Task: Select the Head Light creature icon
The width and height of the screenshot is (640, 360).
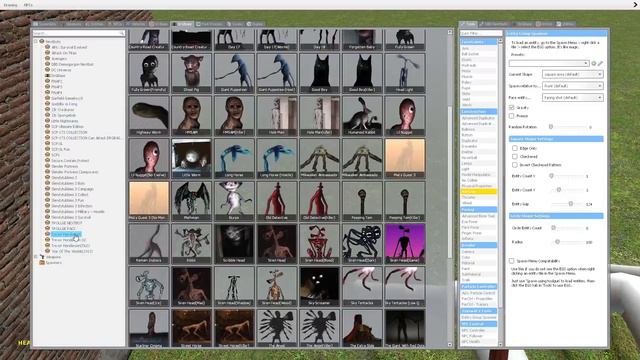Action: [404, 73]
